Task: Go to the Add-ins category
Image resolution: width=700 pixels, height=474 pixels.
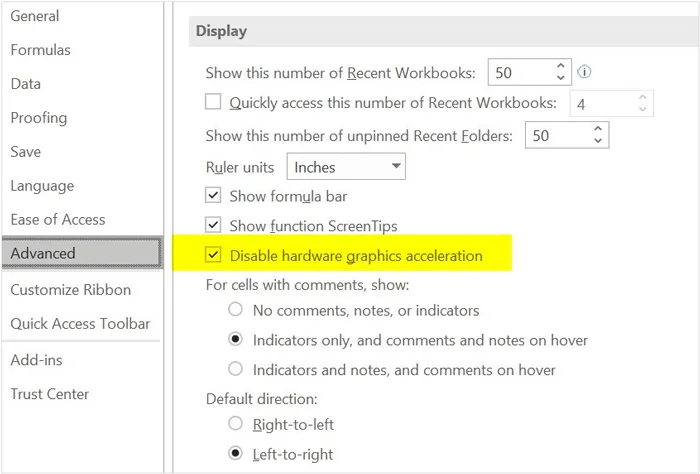Action: [x=37, y=360]
